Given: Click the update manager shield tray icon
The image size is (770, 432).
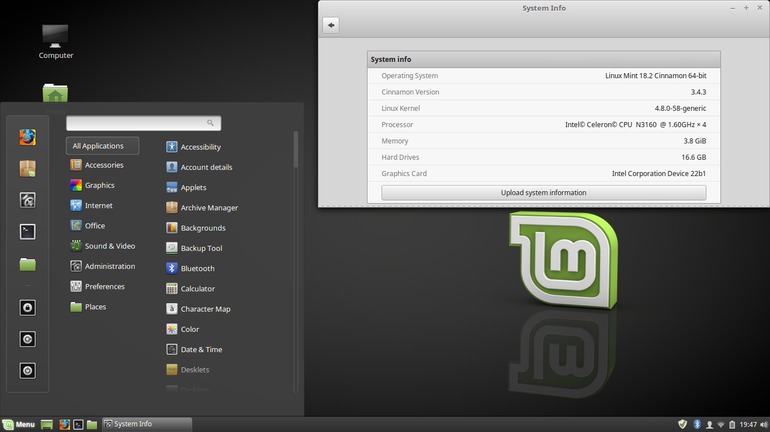Looking at the screenshot, I should (683, 424).
